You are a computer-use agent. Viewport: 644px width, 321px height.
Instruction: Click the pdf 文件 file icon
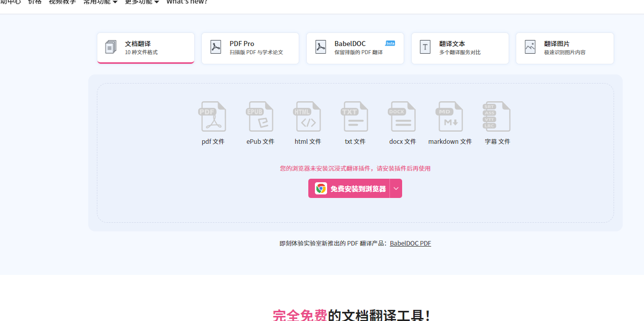[212, 116]
